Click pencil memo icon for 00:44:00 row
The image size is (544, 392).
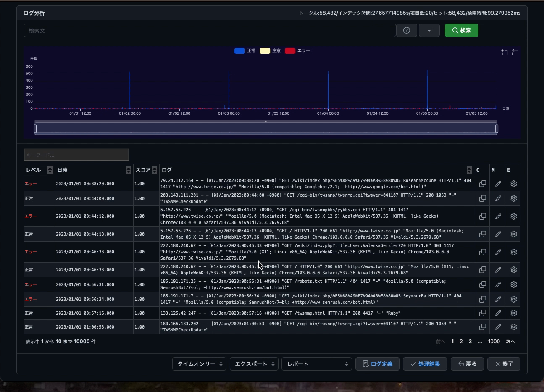[x=498, y=198]
